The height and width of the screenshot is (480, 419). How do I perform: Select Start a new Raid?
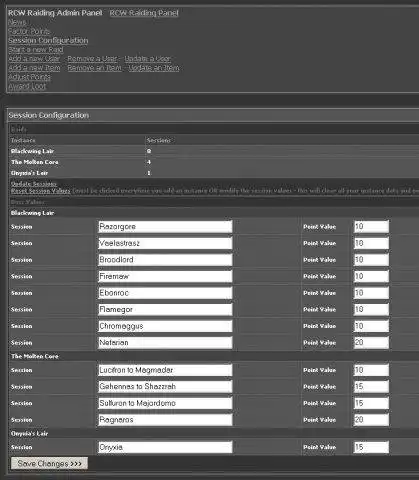[36, 50]
